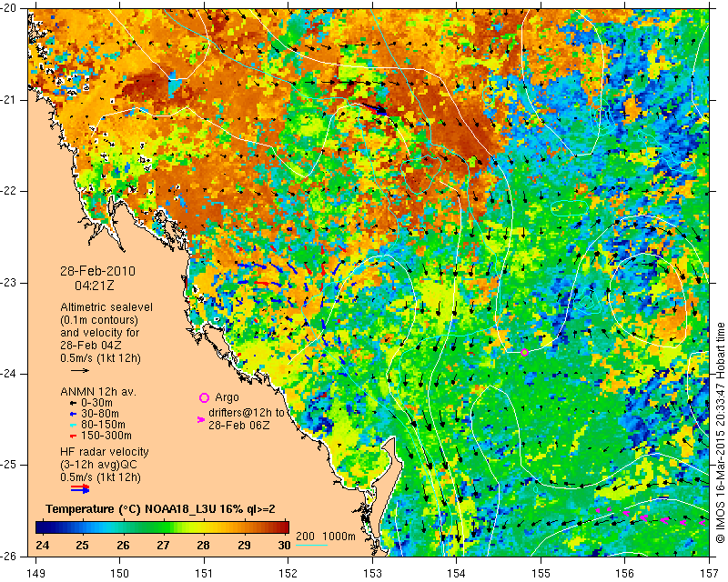
Task: Click the cyan bathymetry contour line sample
Action: (x=311, y=545)
